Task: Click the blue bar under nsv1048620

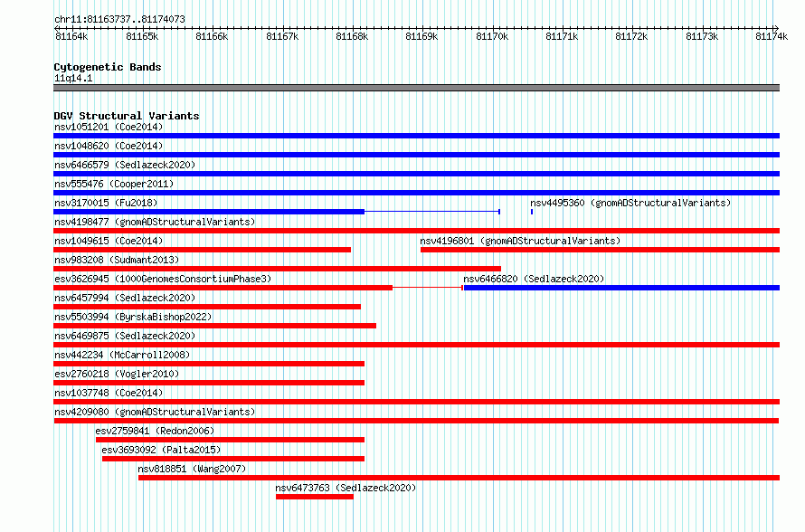Action: [x=416, y=155]
